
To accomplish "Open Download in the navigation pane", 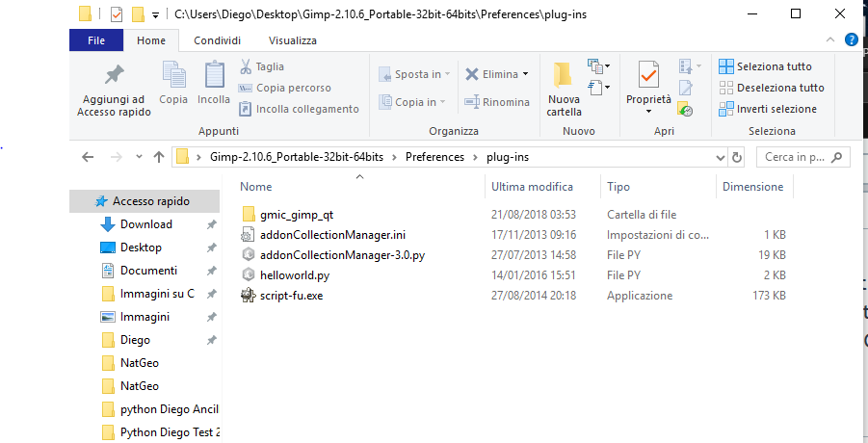I will click(x=146, y=224).
